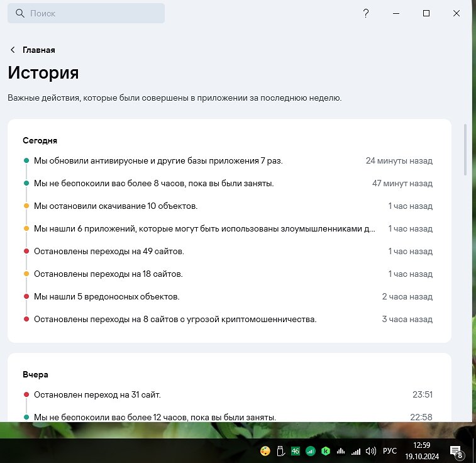The height and width of the screenshot is (463, 476).
Task: Click the help question mark icon
Action: [366, 13]
